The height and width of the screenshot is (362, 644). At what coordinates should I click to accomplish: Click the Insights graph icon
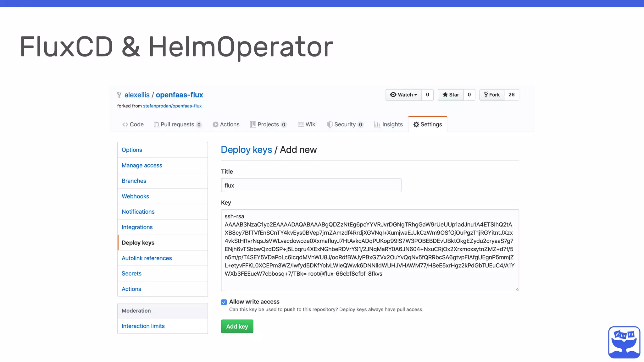pyautogui.click(x=377, y=124)
